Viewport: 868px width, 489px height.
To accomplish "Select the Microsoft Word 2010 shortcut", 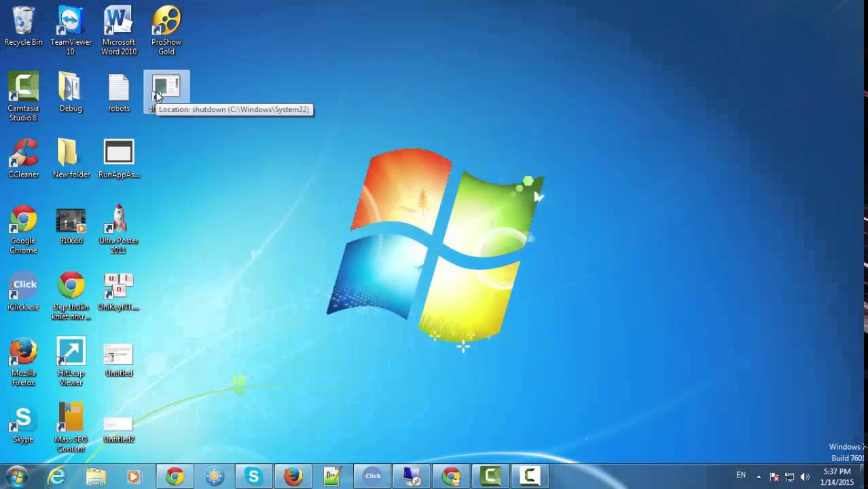I will [119, 31].
